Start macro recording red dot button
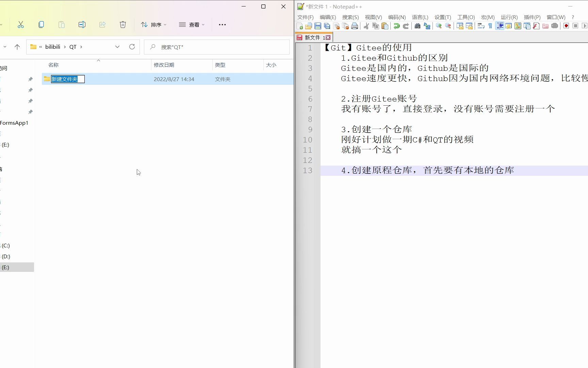Viewport: 588px width, 368px height. (566, 26)
